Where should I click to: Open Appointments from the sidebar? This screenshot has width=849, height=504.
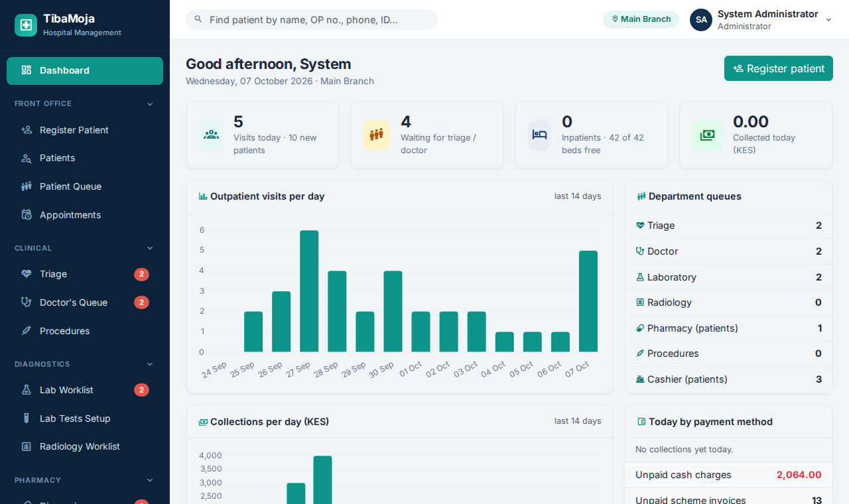(x=85, y=215)
